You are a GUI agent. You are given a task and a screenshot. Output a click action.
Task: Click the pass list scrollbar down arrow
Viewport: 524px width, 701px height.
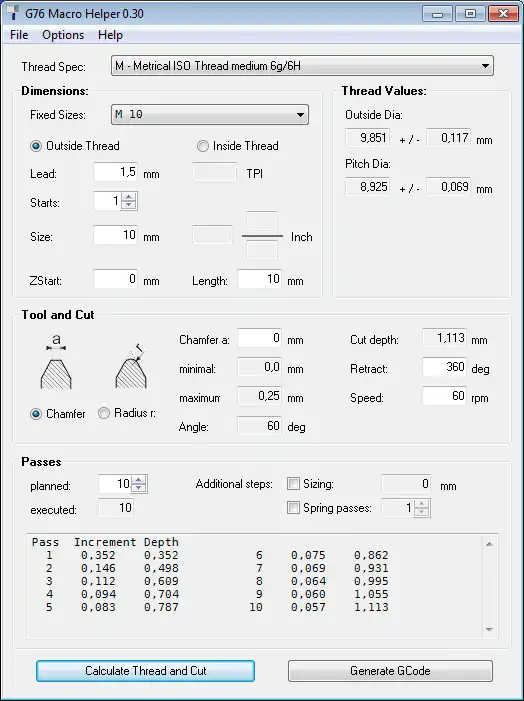tap(490, 629)
